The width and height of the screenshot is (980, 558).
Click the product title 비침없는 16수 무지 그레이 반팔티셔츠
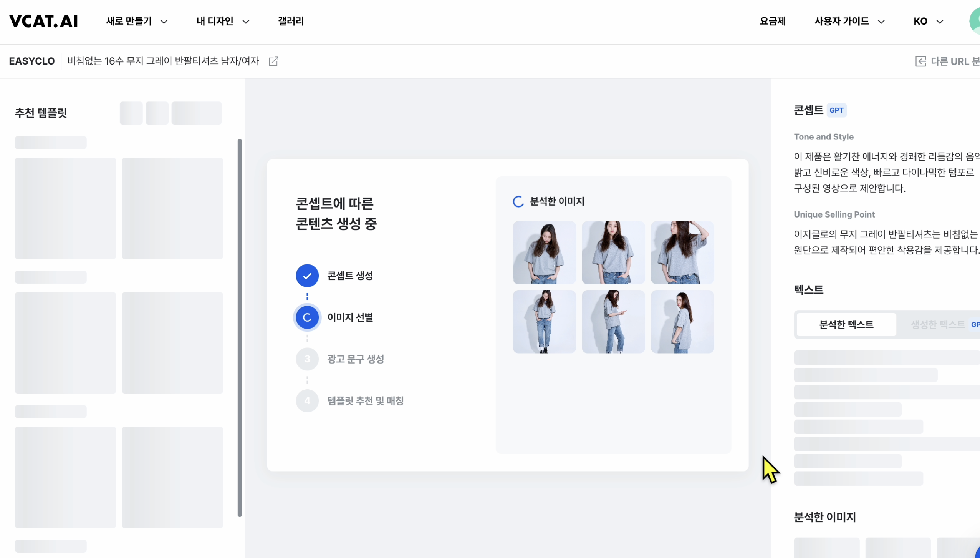163,61
